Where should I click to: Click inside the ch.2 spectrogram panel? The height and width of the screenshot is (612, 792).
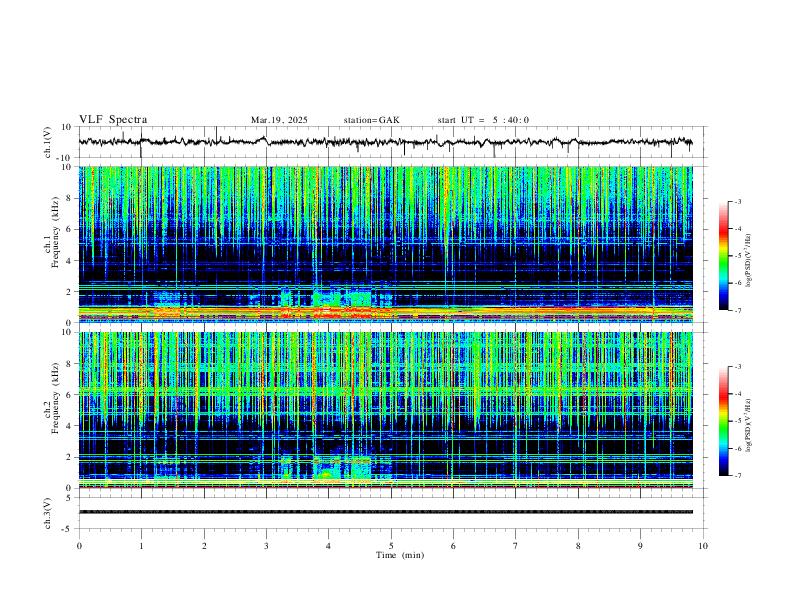pos(385,410)
